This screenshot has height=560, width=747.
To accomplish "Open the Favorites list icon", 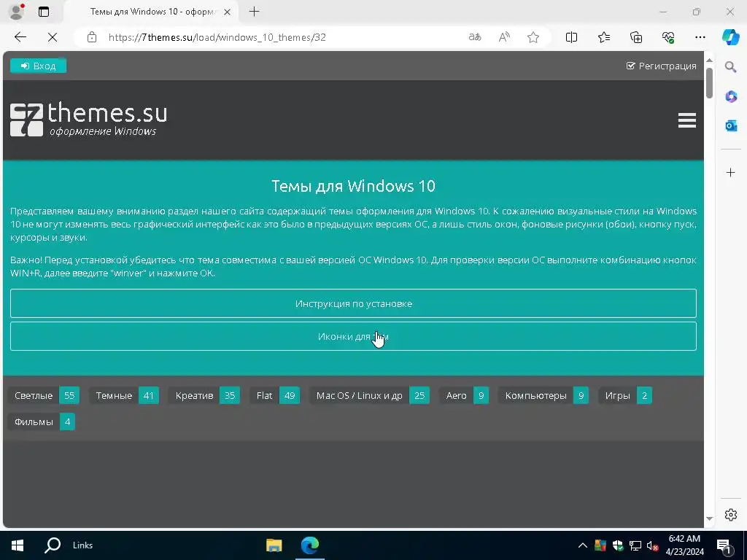I will (x=603, y=37).
